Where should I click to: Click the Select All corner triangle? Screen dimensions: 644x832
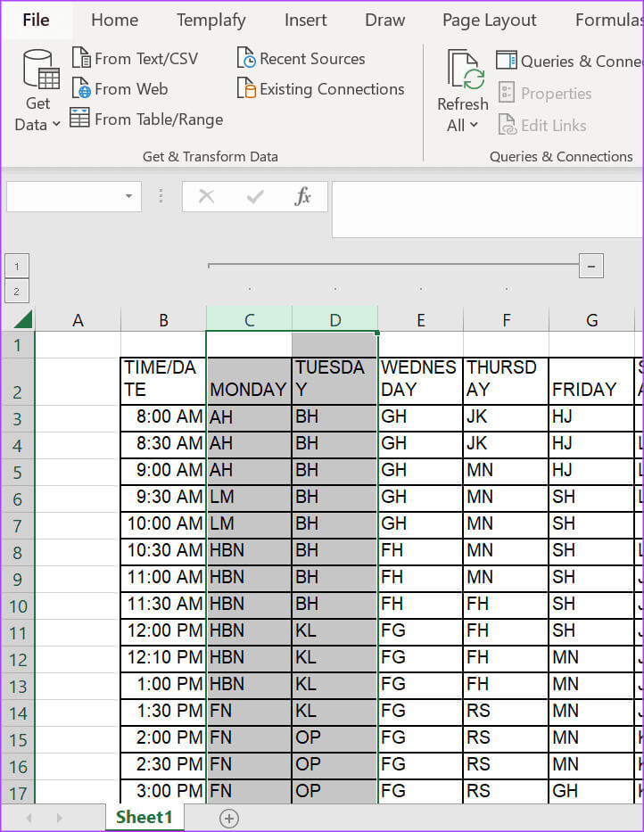pos(22,320)
